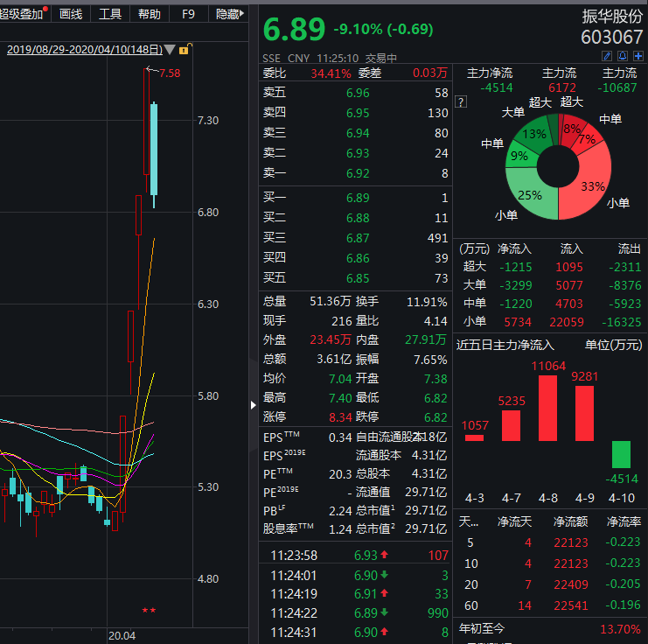Click the 卖二 price 6.93
Viewport: 648px width, 644px height.
click(358, 153)
